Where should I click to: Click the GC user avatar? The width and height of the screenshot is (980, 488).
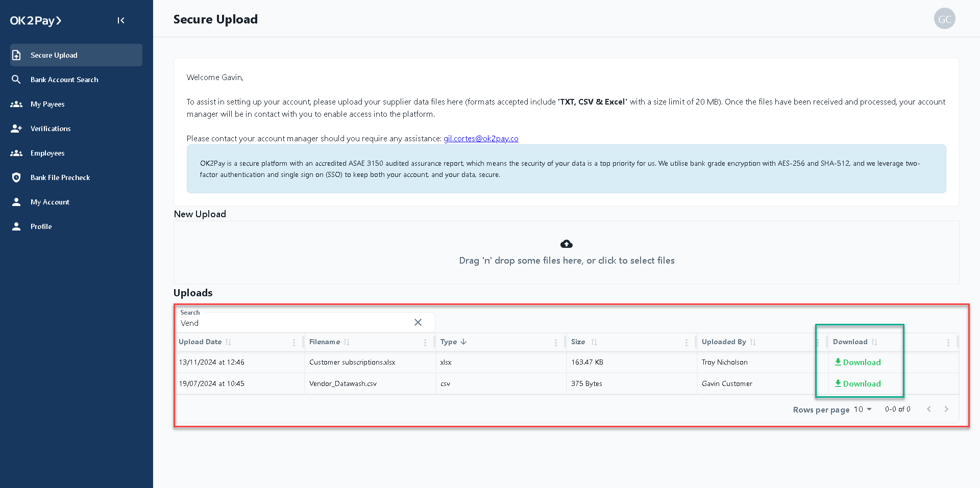(944, 19)
